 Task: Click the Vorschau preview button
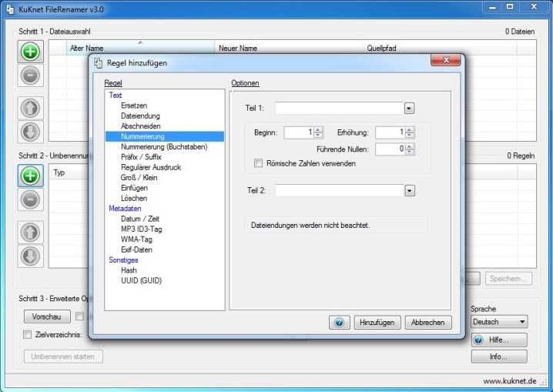point(47,317)
